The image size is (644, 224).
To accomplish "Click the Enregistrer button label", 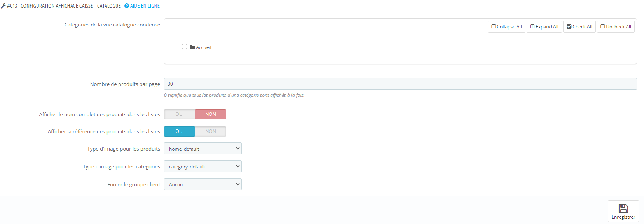I will (x=623, y=217).
